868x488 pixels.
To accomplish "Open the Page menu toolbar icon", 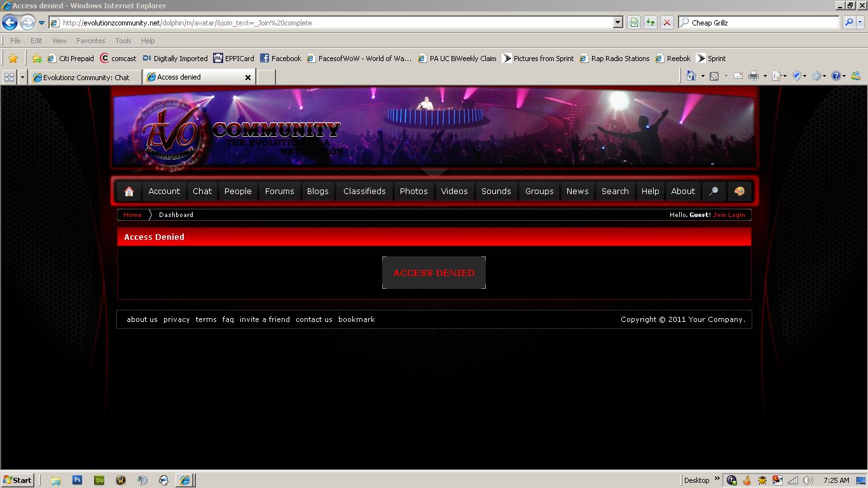I will [x=779, y=76].
